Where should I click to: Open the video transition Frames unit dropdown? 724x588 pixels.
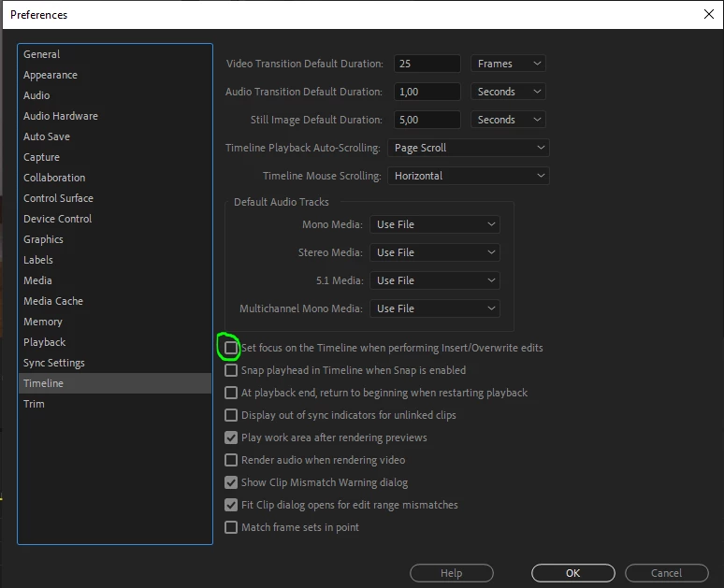point(508,64)
